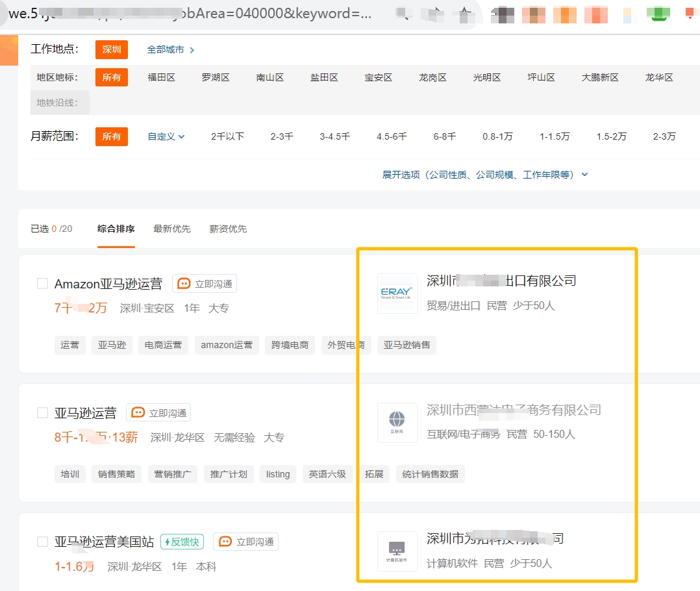
Task: Select the 深圳 work location button
Action: pyautogui.click(x=112, y=49)
